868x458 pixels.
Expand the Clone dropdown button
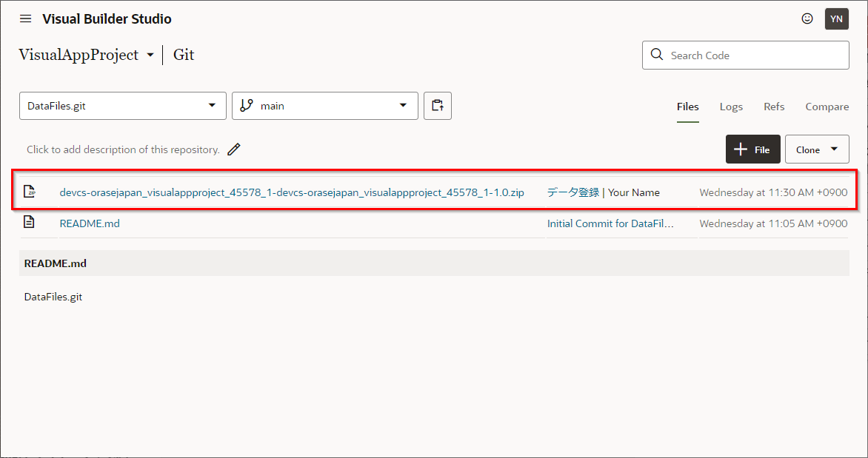(x=816, y=149)
